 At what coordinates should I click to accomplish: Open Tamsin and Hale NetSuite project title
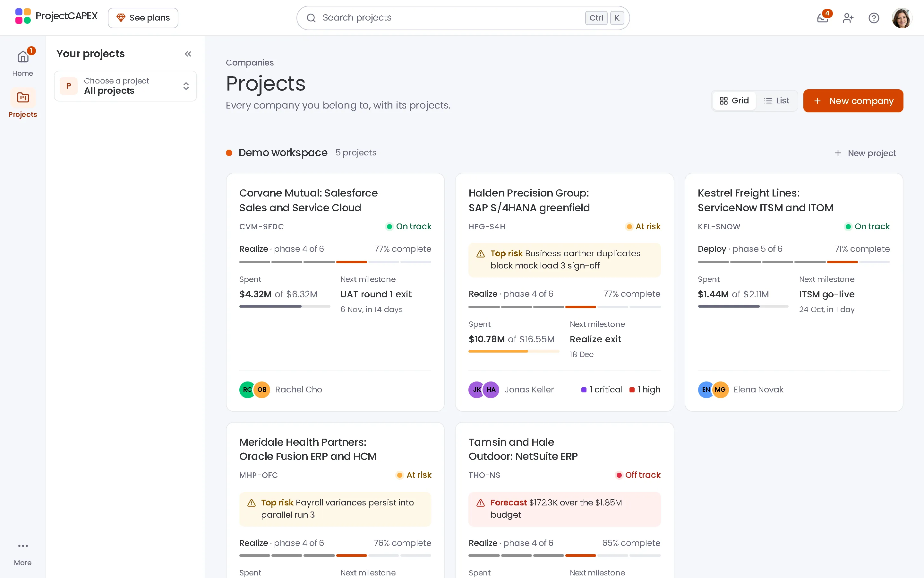(x=523, y=449)
